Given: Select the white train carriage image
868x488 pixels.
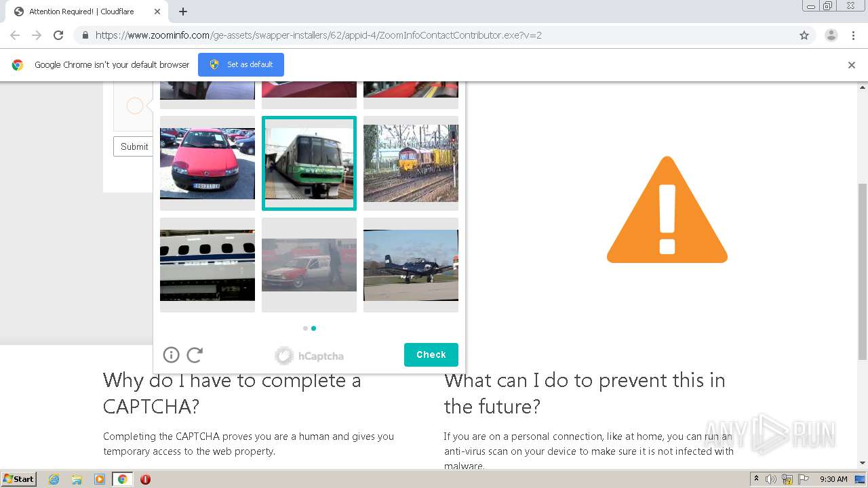Looking at the screenshot, I should [x=208, y=265].
